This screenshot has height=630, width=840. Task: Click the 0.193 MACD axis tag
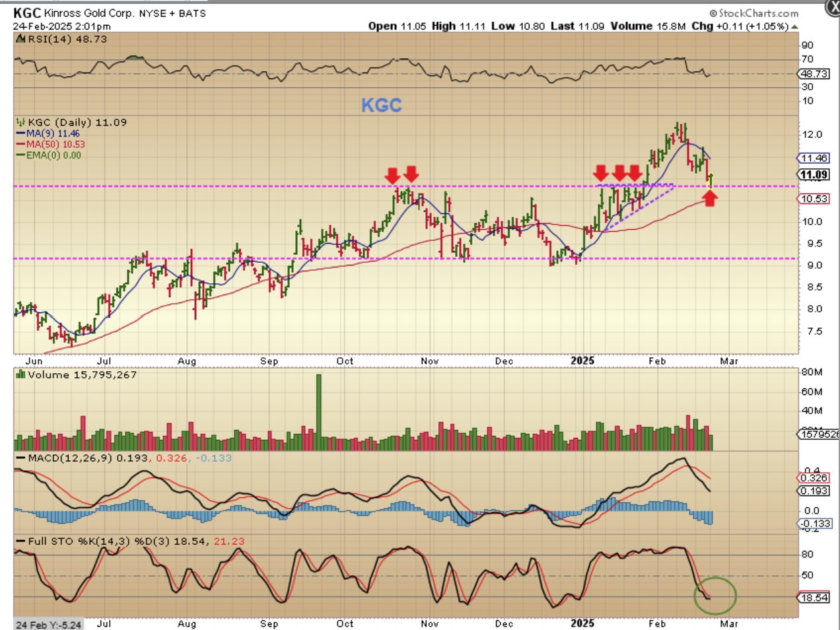tap(814, 491)
